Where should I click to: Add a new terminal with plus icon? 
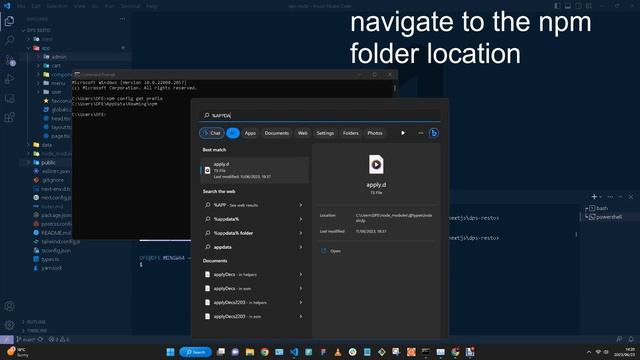[594, 197]
